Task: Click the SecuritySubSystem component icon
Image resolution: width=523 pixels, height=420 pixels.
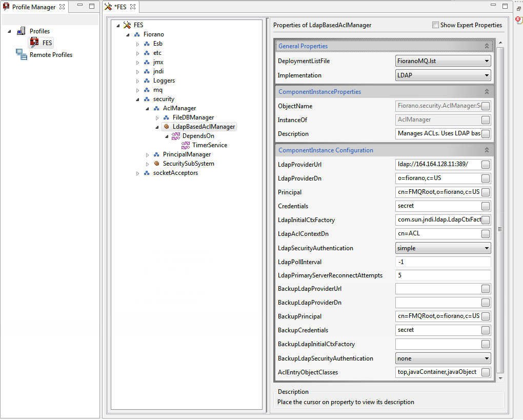Action: 156,164
